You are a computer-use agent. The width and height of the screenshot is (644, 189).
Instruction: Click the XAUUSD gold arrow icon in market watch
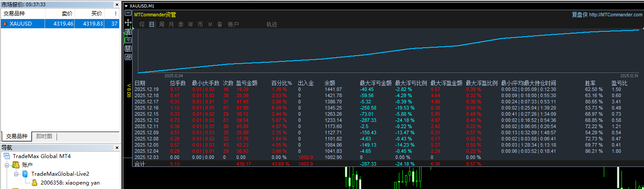[5, 24]
